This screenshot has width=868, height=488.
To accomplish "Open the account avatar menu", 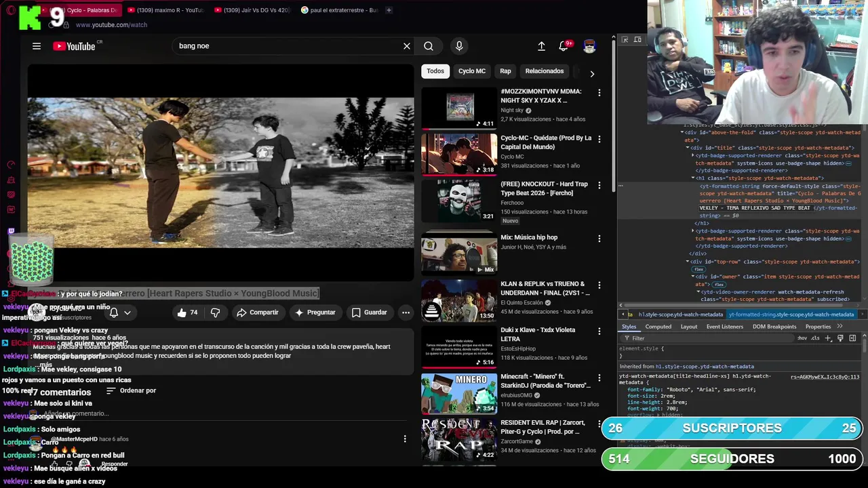I will (589, 46).
